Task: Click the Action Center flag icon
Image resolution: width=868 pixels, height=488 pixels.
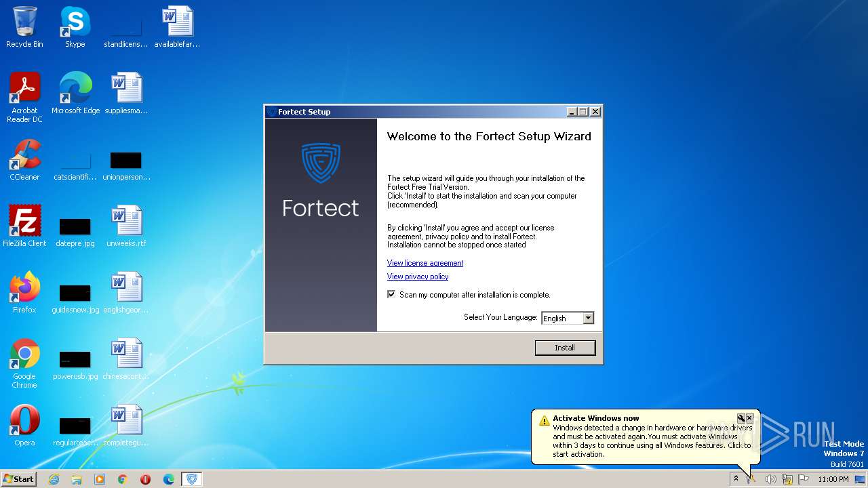Action: click(804, 479)
